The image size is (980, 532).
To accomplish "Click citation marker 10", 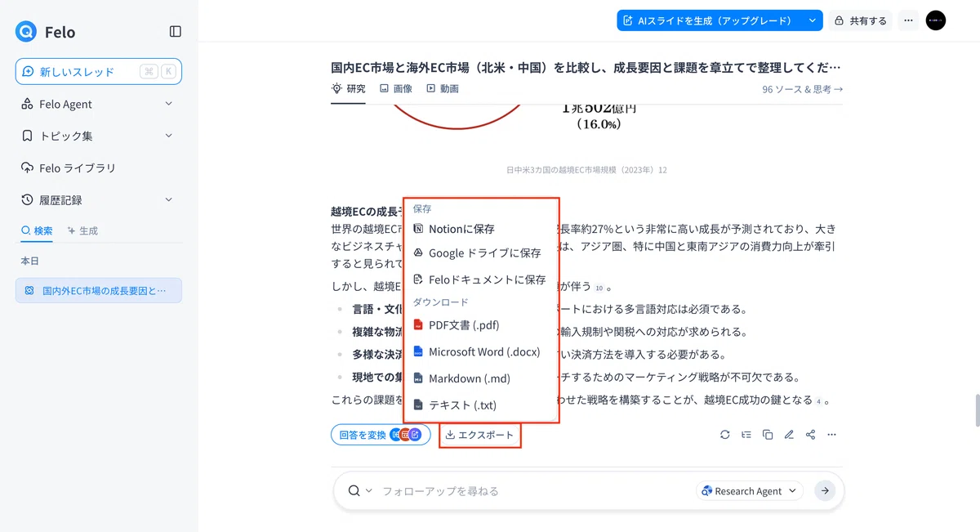I will click(x=599, y=288).
